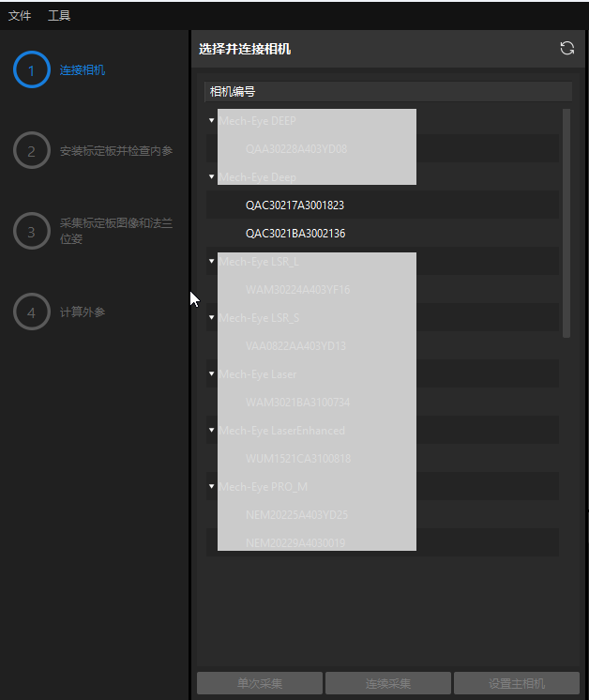Screen dimensions: 589x700
Task: Collapse the Mech-Eye LSR_L group
Action: tap(212, 261)
